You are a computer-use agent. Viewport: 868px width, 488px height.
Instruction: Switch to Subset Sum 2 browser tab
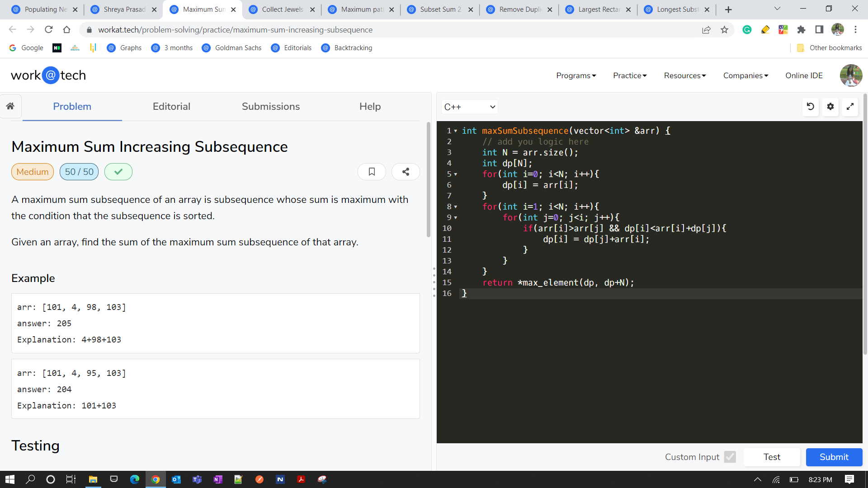click(x=440, y=9)
